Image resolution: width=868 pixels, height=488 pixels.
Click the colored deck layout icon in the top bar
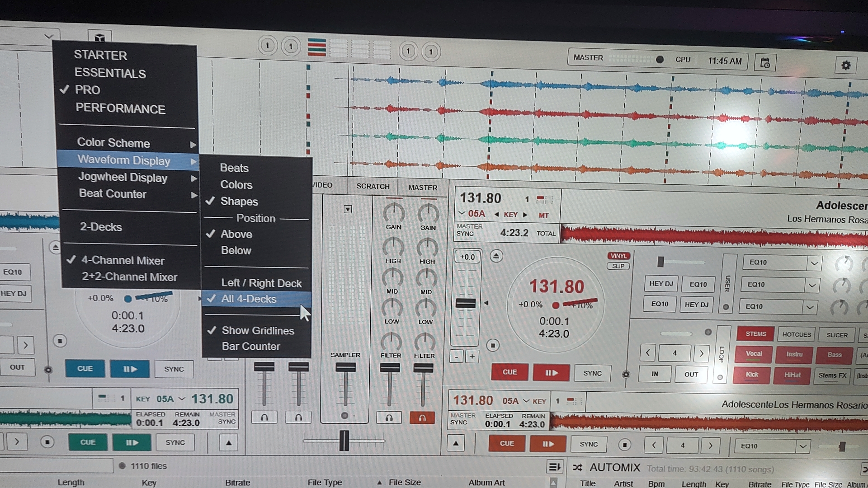click(316, 47)
